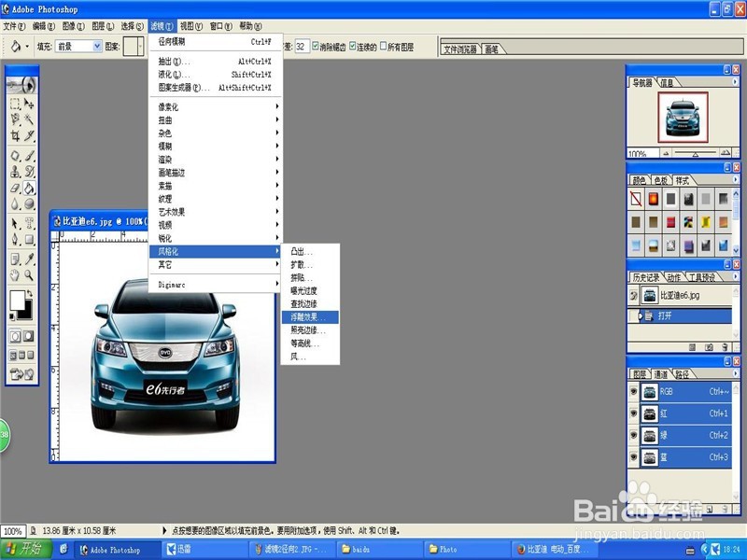Create new snapshot in History panel

[x=709, y=347]
